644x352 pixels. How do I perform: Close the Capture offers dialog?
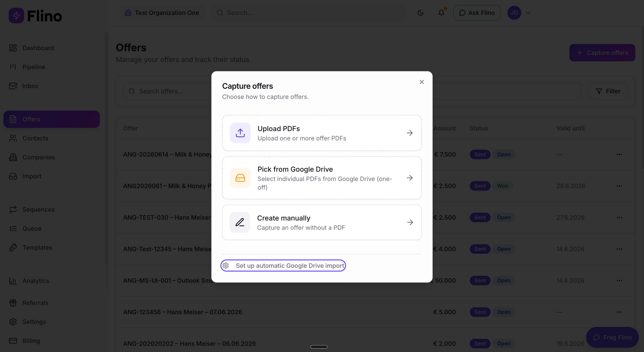click(421, 82)
